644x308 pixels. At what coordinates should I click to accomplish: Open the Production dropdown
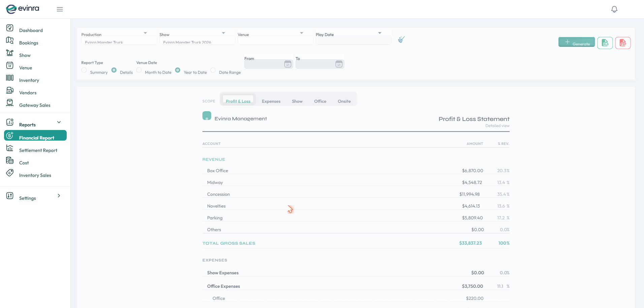(x=119, y=38)
